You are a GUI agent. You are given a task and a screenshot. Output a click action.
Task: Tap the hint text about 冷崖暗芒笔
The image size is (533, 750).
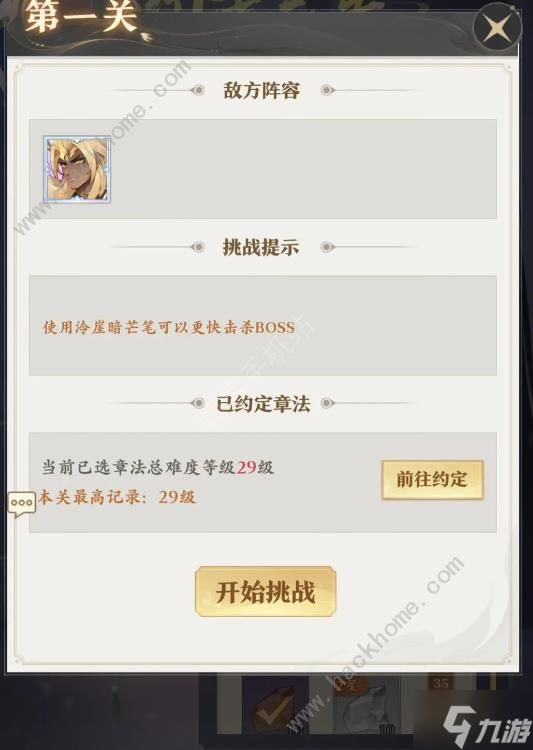coord(168,327)
